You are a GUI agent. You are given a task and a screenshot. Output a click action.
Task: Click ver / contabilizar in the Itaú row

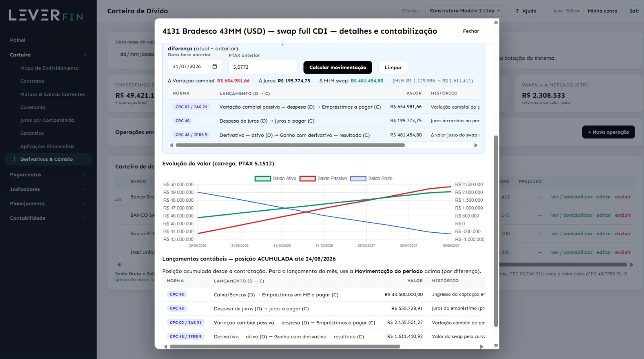(572, 252)
